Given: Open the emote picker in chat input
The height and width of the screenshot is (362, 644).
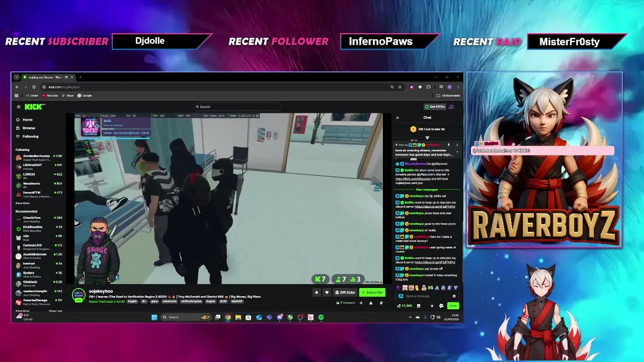Looking at the screenshot, I should [454, 296].
